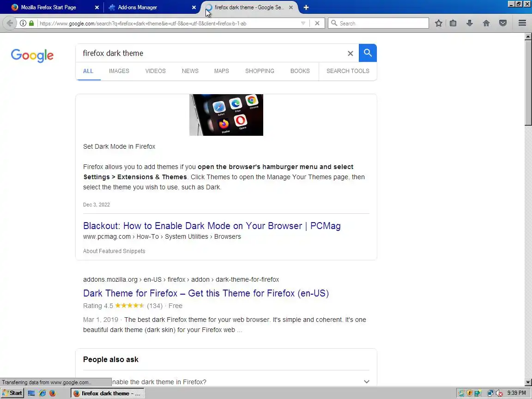Image resolution: width=532 pixels, height=399 pixels.
Task: Click the green padlock secure connection icon
Action: point(31,23)
